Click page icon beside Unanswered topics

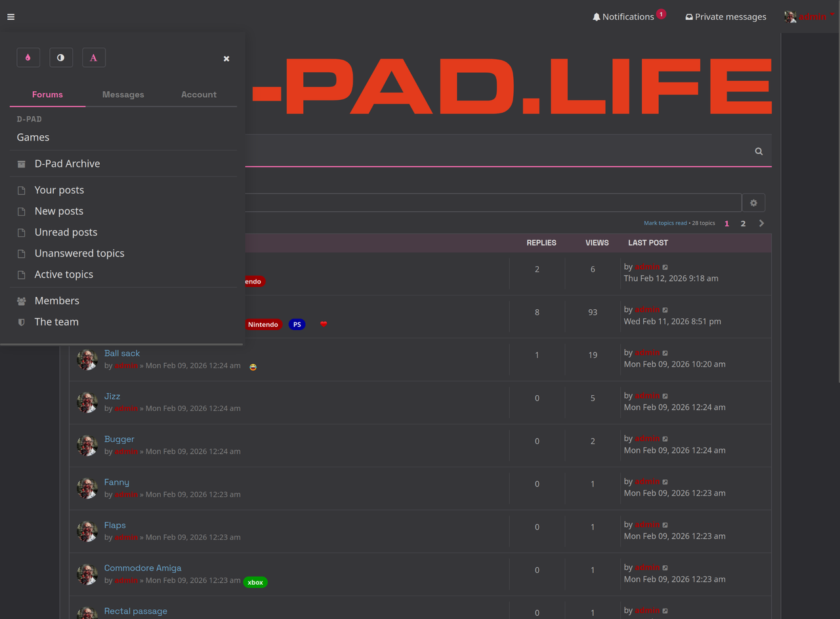point(22,253)
